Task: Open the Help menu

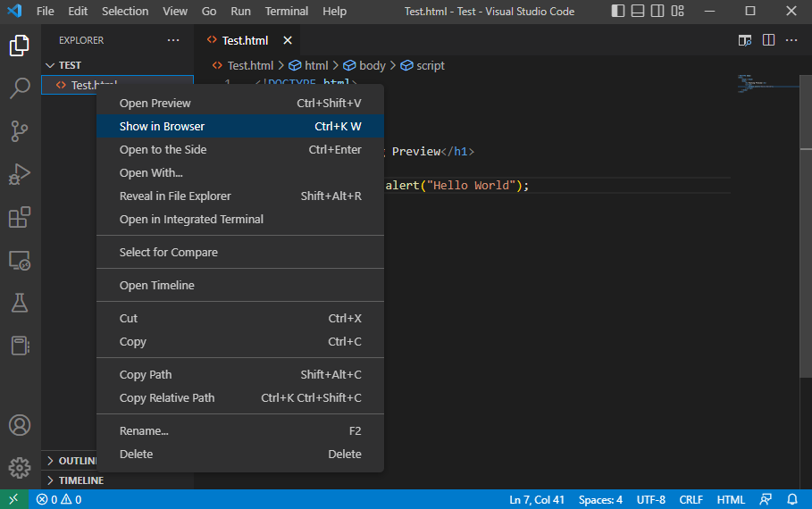Action: (x=334, y=11)
